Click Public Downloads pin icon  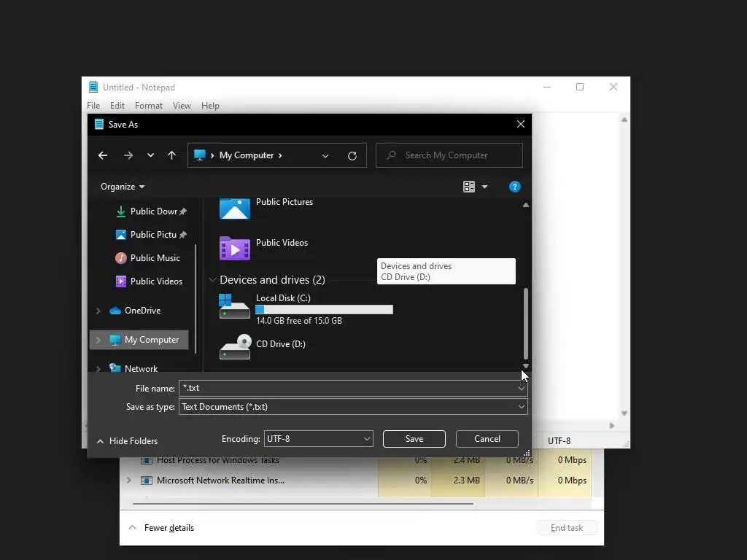(183, 211)
